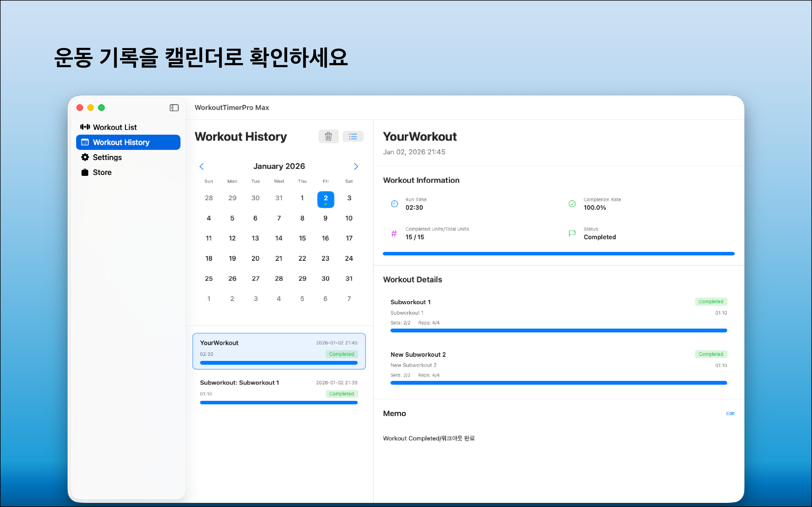This screenshot has width=812, height=507.
Task: Select Subworkout: Subworkout 1 history entry
Action: [x=279, y=391]
